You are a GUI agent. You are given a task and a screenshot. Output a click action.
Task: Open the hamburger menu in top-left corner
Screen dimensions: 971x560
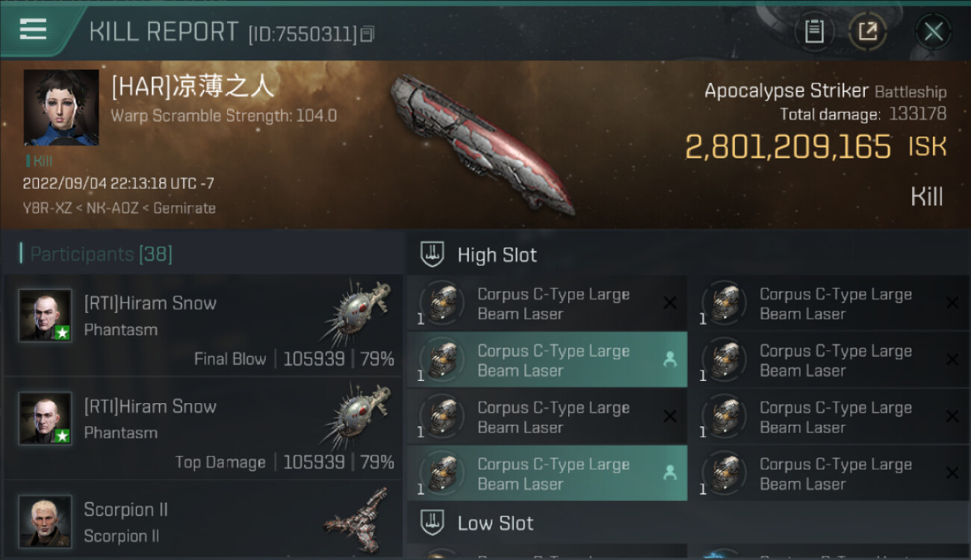33,29
